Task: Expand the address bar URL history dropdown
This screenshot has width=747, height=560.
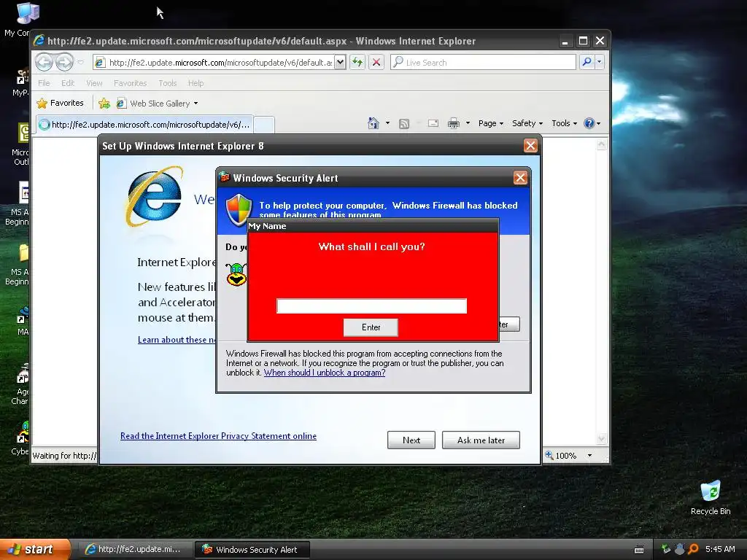Action: 340,62
